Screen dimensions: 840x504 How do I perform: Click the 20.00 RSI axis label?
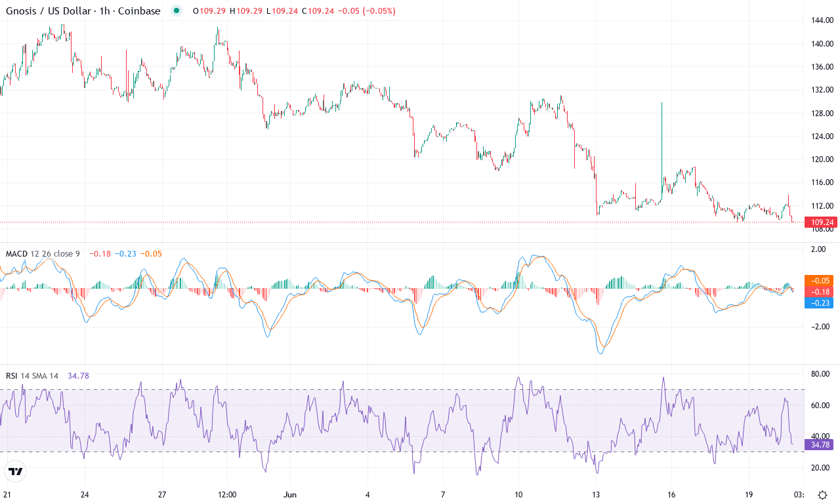[822, 467]
